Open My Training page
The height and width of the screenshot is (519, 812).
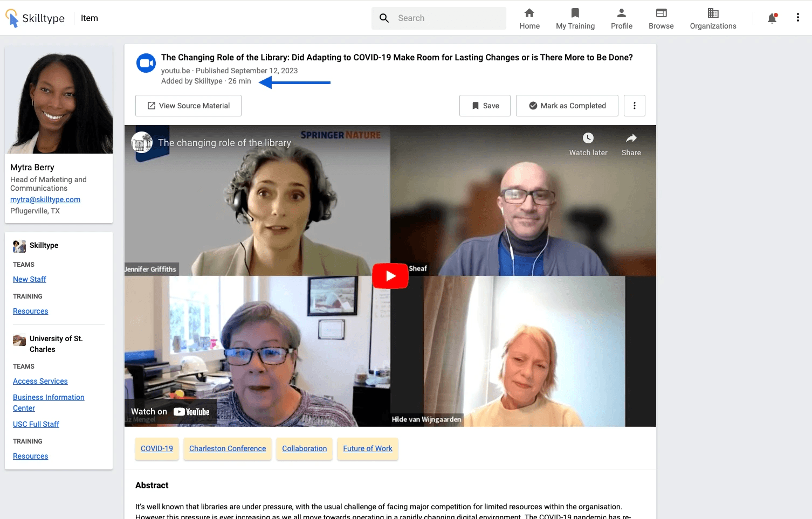coord(575,19)
